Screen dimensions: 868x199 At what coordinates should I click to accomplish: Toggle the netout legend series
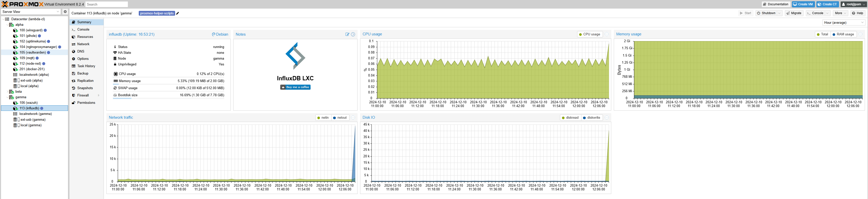pos(340,117)
